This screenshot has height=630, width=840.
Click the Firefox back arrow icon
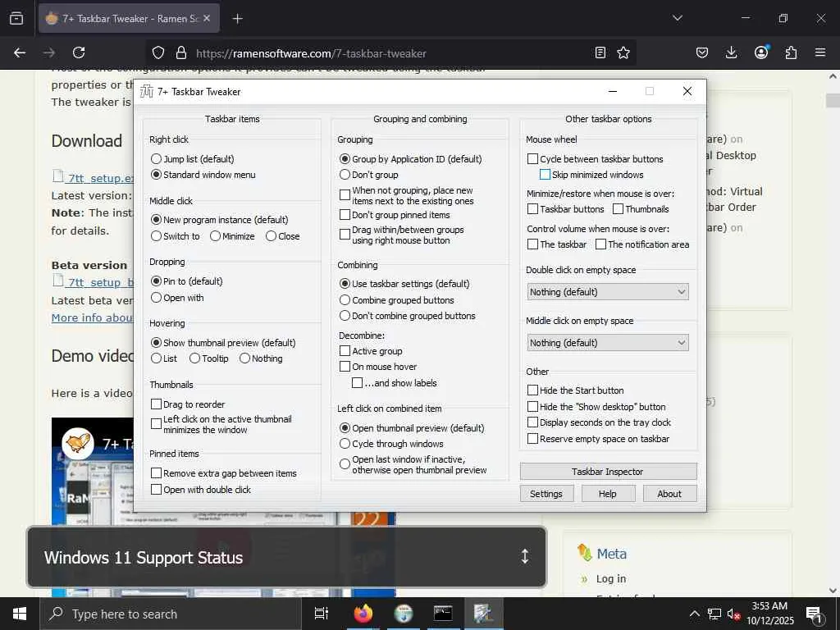pos(20,52)
